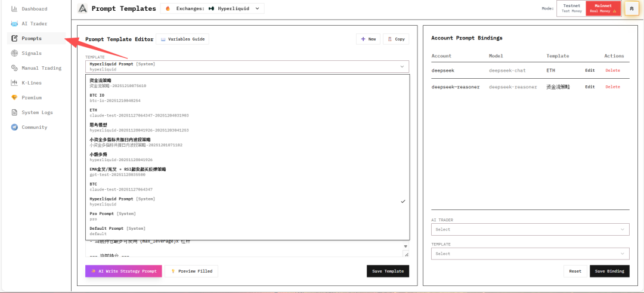This screenshot has height=293, width=644.
Task: Open the bindings Template Select dropdown
Action: (530, 254)
